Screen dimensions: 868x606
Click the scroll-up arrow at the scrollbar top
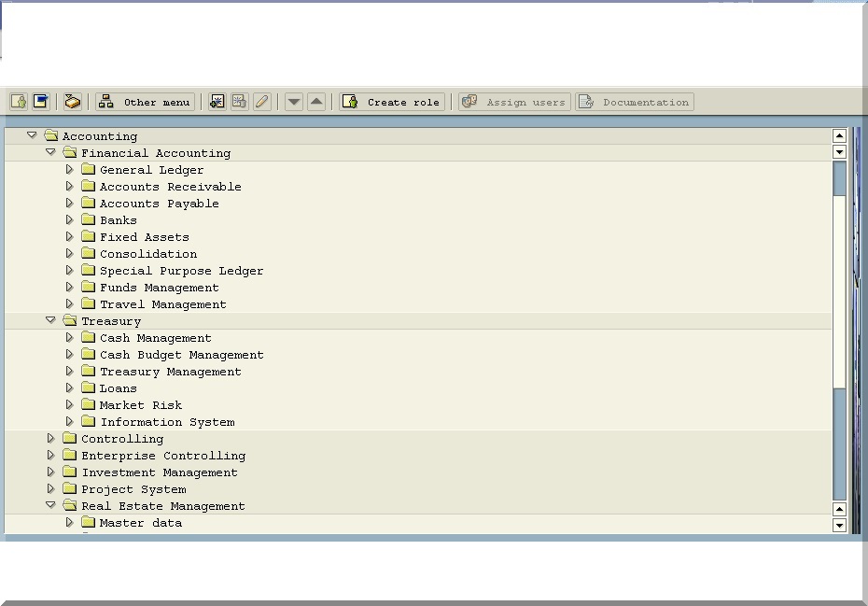click(x=839, y=135)
